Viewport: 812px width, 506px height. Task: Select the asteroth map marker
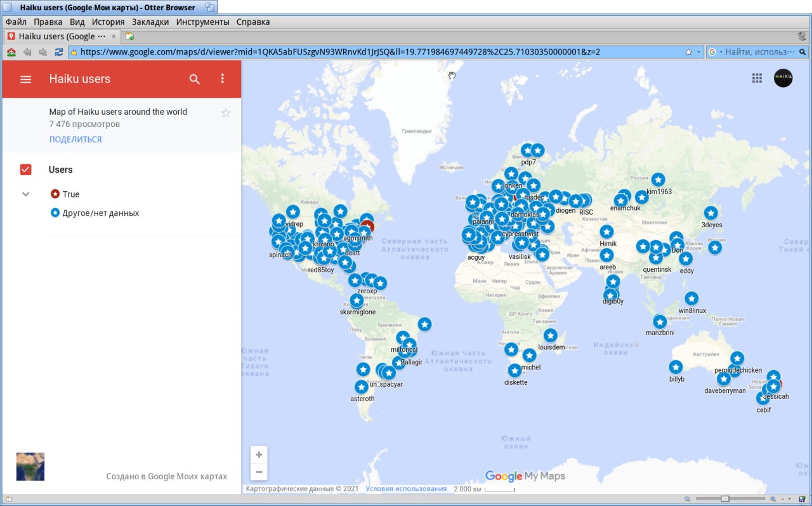pyautogui.click(x=362, y=387)
